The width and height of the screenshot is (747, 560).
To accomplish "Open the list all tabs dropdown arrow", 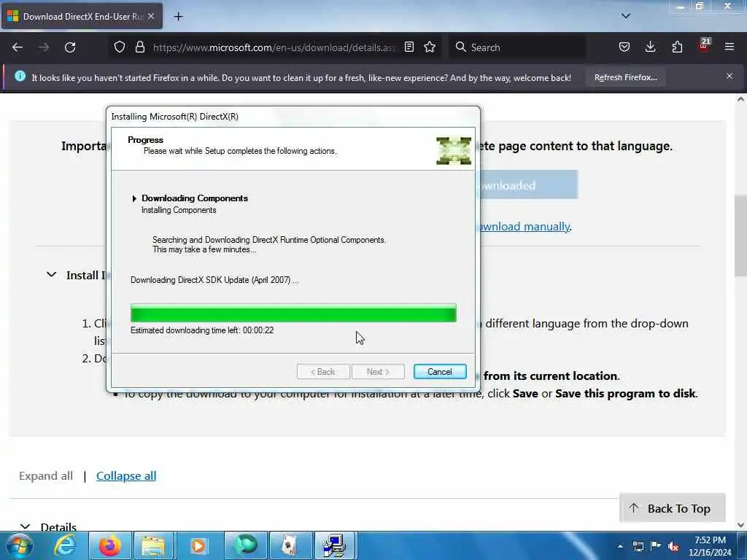I will coord(625,16).
